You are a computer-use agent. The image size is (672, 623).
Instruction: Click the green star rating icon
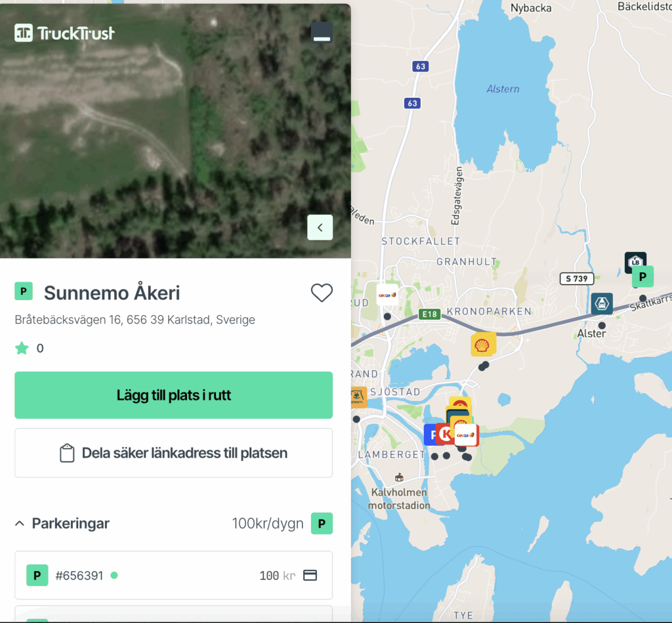[x=22, y=348]
